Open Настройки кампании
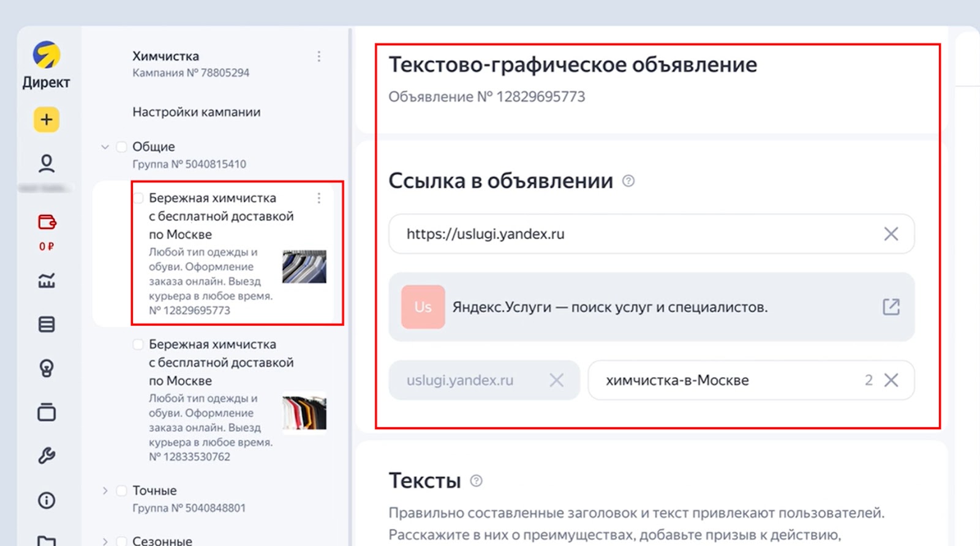Screen dimensions: 980x546 pyautogui.click(x=196, y=112)
